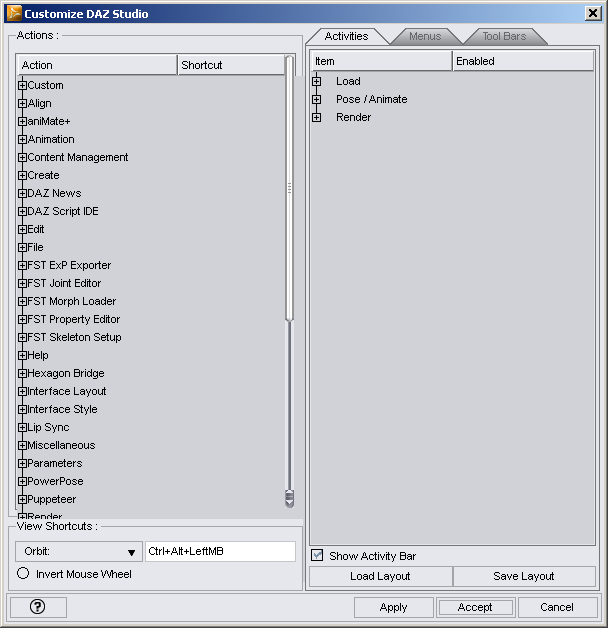Expand the Hexagon Bridge category
The height and width of the screenshot is (628, 608).
(22, 374)
